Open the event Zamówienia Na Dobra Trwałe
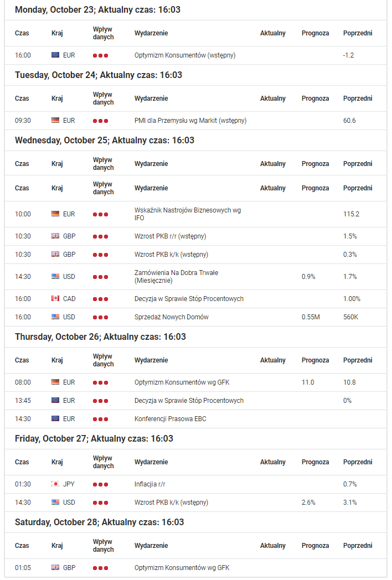Screen dimensions: 392x580 [x=176, y=277]
